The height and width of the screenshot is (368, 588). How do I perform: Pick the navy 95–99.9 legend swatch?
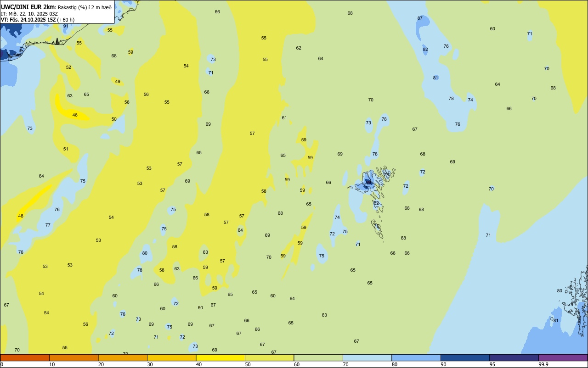click(x=514, y=357)
